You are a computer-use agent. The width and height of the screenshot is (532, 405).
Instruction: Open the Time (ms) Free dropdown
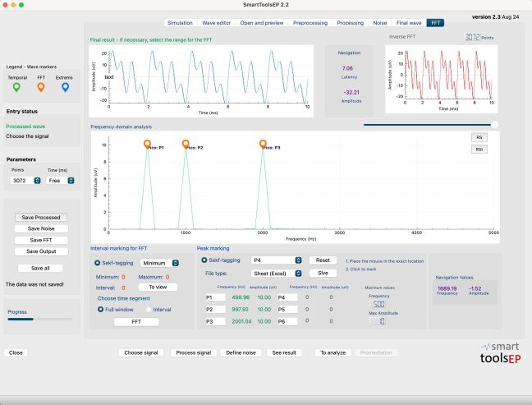pos(61,181)
